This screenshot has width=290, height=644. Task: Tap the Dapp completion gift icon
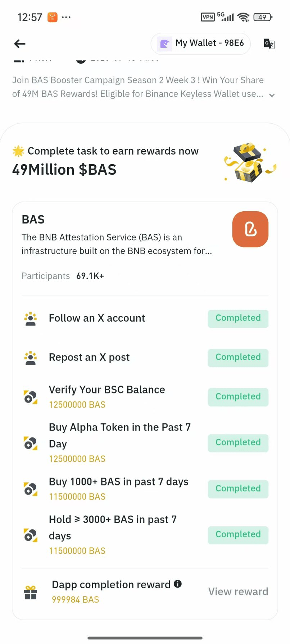(31, 592)
